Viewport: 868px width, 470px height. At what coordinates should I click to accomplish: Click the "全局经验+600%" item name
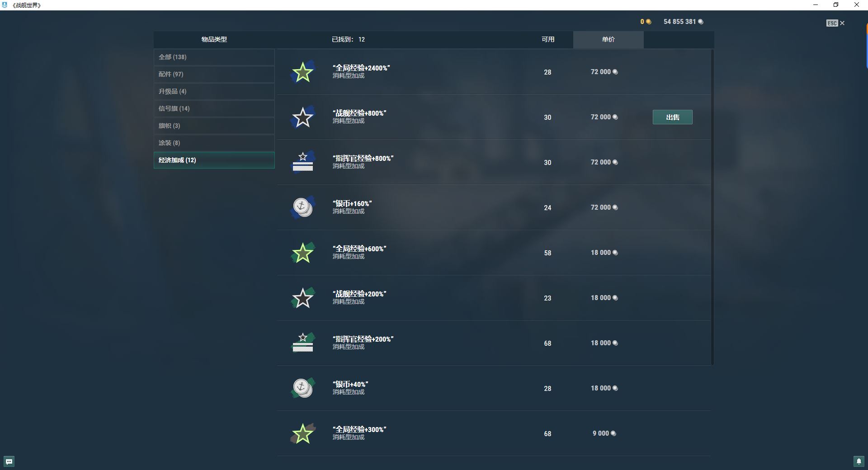[359, 249]
